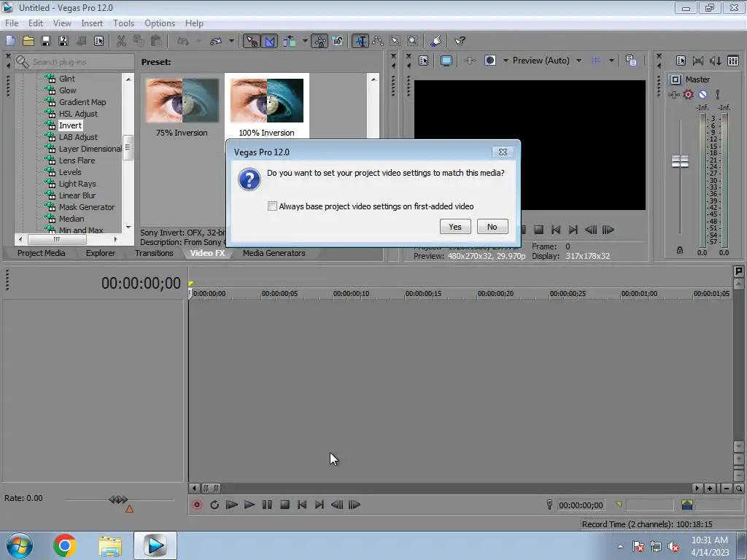This screenshot has height=560, width=747.
Task: Open Master Bus audio properties icon
Action: [x=681, y=61]
